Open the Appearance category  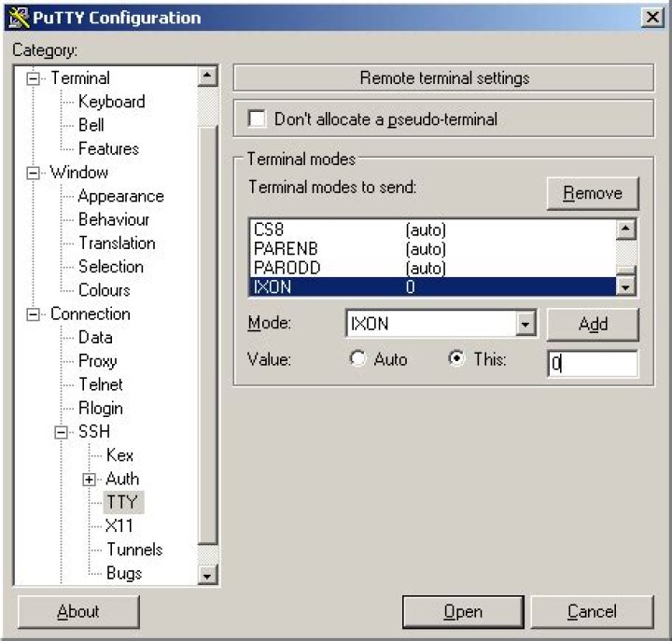(x=120, y=196)
